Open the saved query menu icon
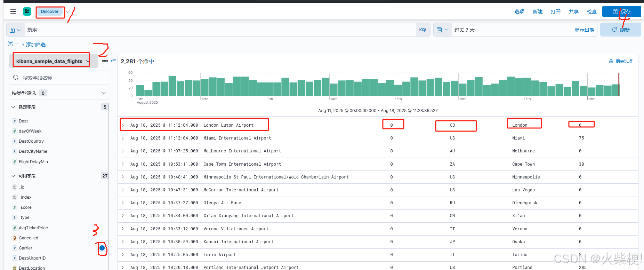The height and width of the screenshot is (270, 644). coord(15,30)
